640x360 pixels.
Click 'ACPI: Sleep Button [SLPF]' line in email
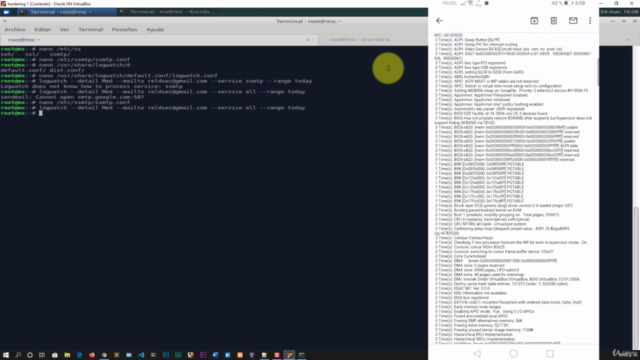tap(467, 40)
